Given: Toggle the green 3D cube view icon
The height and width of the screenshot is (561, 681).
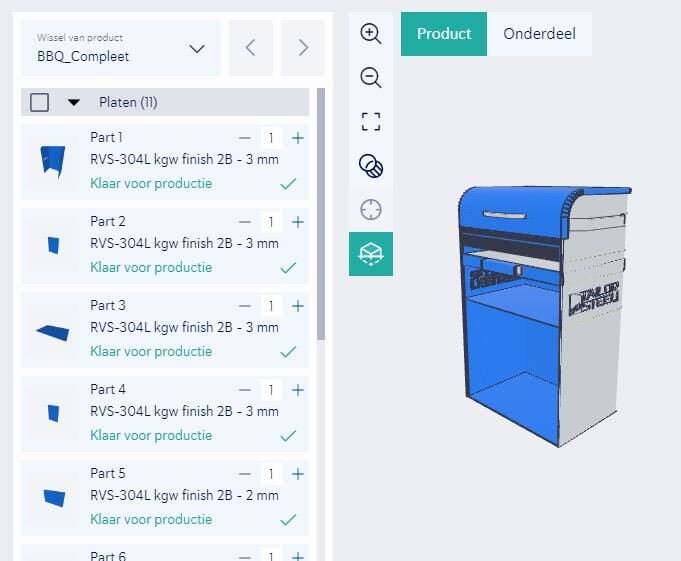Looking at the screenshot, I should 371,254.
